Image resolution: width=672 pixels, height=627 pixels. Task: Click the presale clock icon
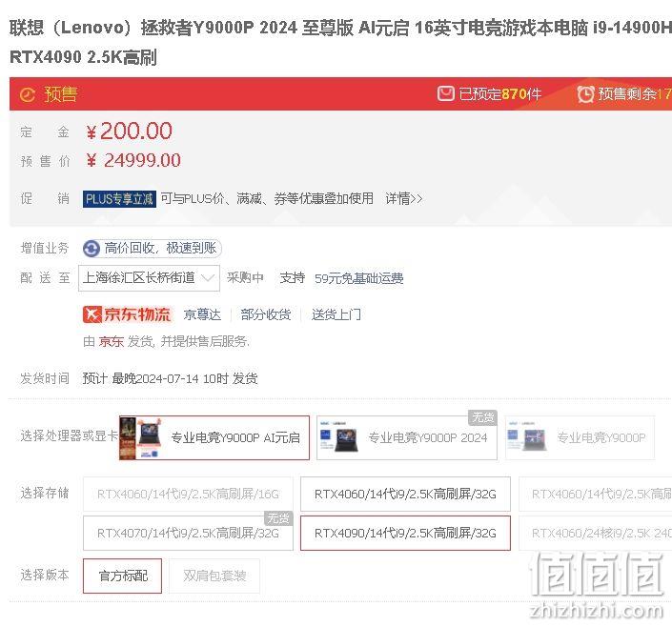27,94
